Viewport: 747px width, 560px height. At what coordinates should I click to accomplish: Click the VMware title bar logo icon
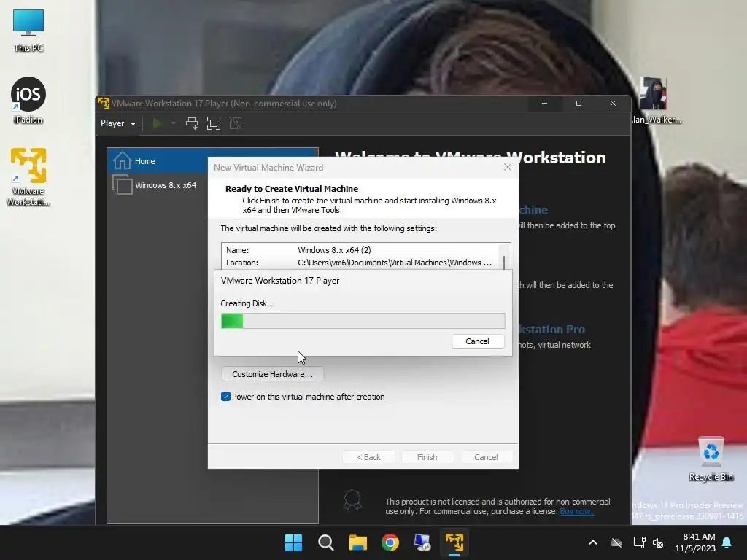point(104,104)
